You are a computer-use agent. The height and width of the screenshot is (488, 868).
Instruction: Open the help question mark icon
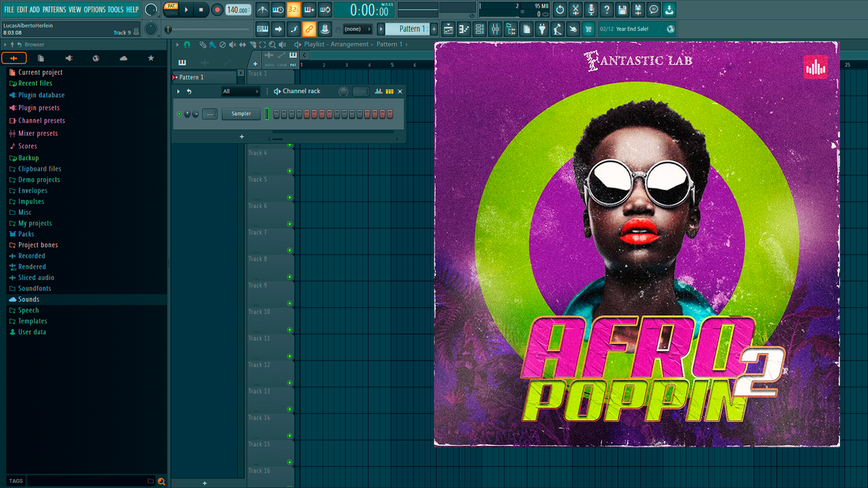coord(607,10)
